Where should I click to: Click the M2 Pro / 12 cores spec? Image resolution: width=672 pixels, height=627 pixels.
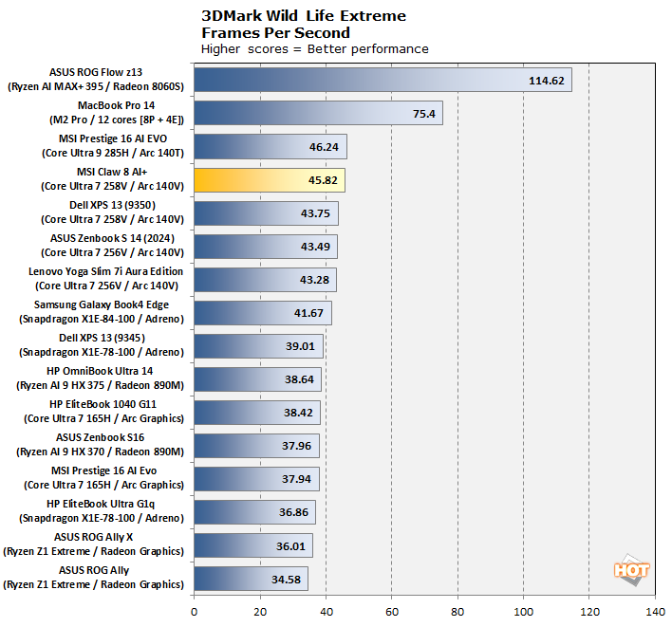(117, 120)
